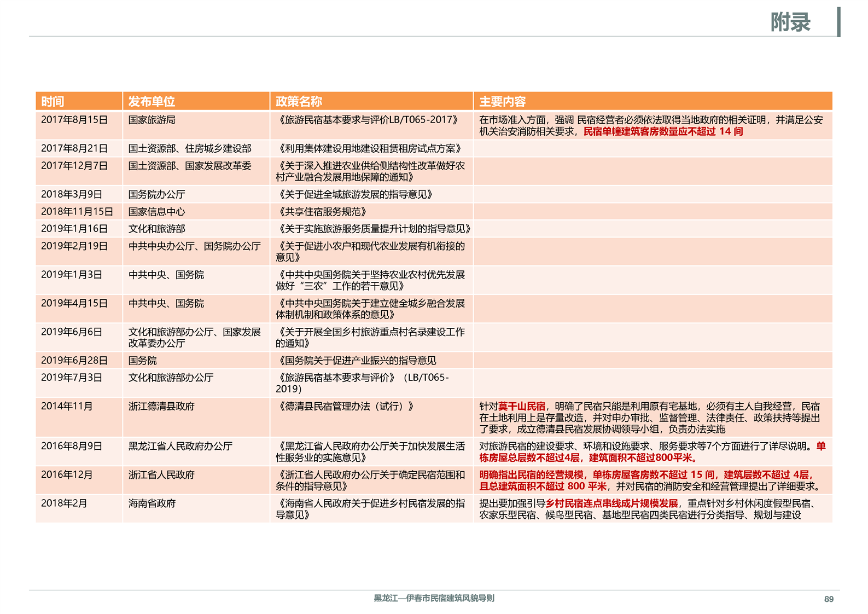Click the 海南省政府 cell

click(152, 503)
